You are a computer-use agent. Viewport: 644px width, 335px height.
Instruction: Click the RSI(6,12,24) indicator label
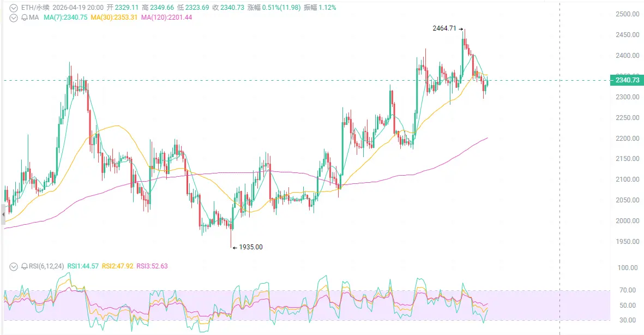pyautogui.click(x=46, y=266)
